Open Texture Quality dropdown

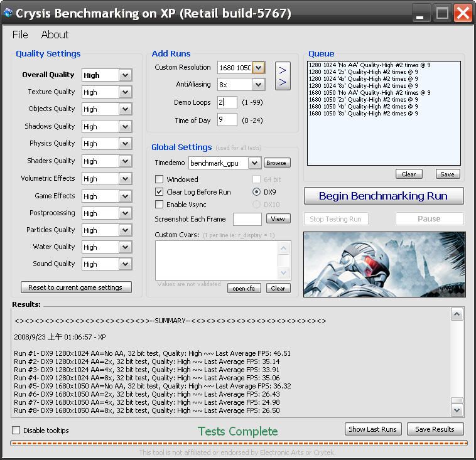[x=125, y=92]
